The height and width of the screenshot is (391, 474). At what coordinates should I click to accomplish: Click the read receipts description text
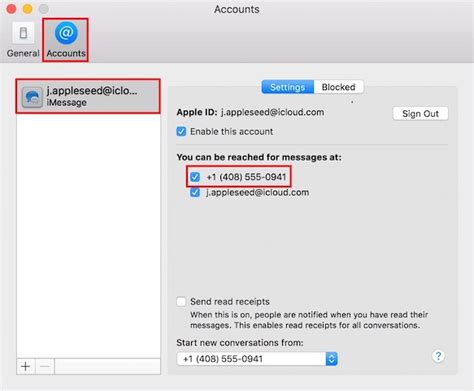[x=309, y=320]
